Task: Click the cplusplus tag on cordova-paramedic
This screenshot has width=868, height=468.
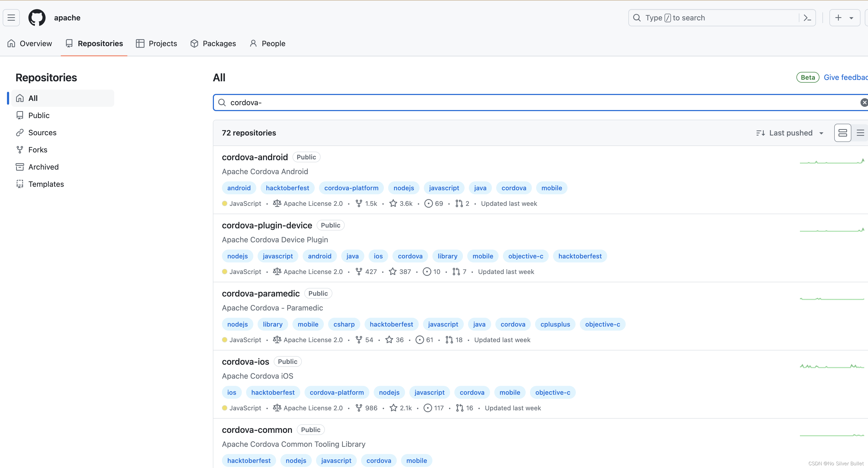Action: click(555, 324)
